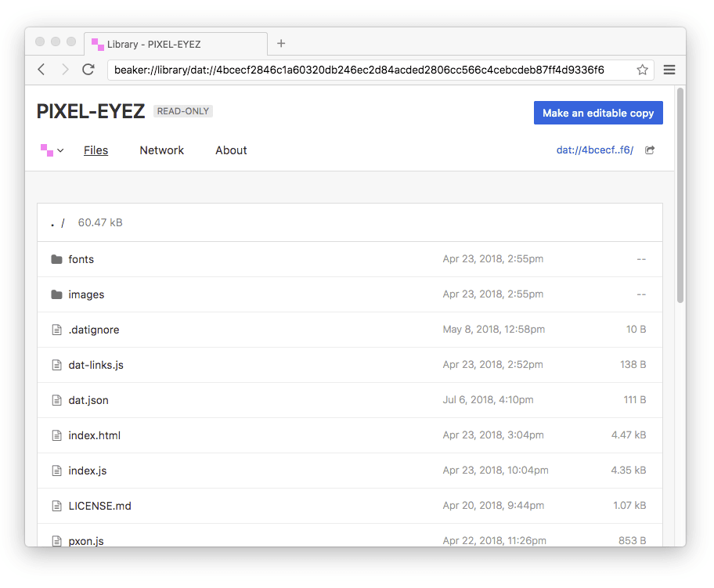Screen dimensions: 714x588
Task: Click the vertical page scrollbar
Action: [680, 196]
